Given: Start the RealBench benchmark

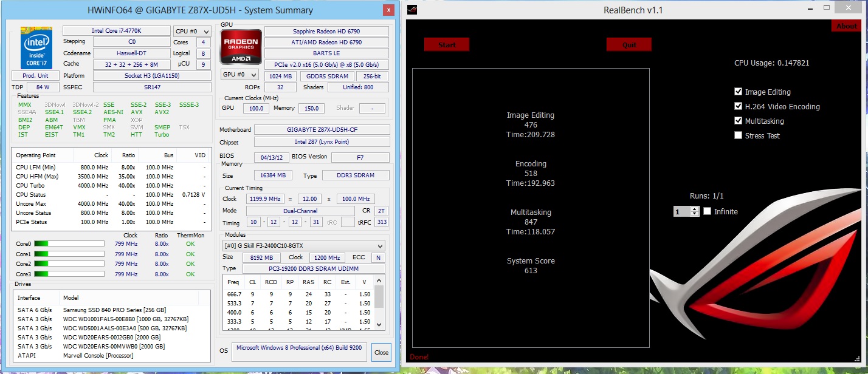Looking at the screenshot, I should (447, 44).
